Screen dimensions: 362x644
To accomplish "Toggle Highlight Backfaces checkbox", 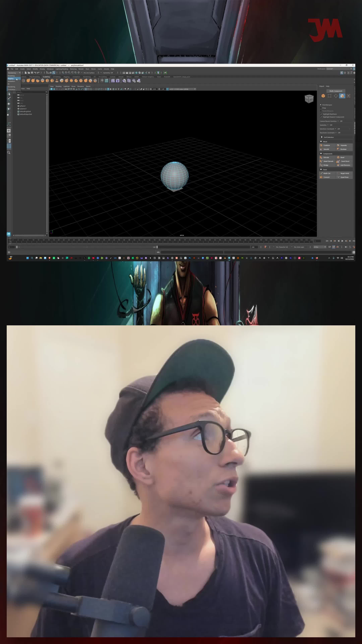I will coord(321,114).
